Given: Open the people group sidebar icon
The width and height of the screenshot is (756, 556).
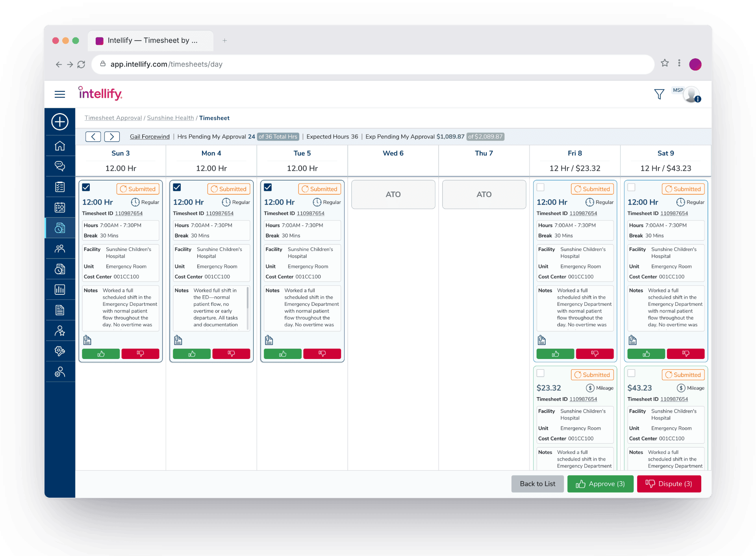Looking at the screenshot, I should click(60, 249).
